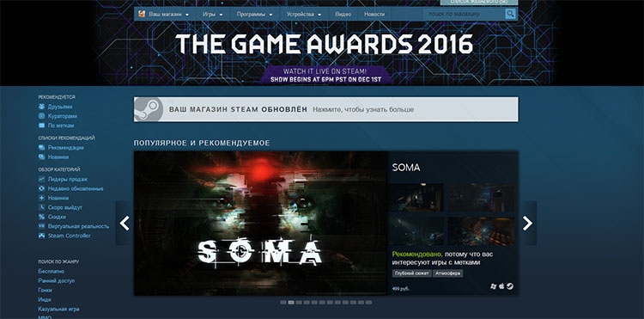This screenshot has height=319, width=644.
Task: Select Бесплатно genre link
Action: pyautogui.click(x=51, y=272)
